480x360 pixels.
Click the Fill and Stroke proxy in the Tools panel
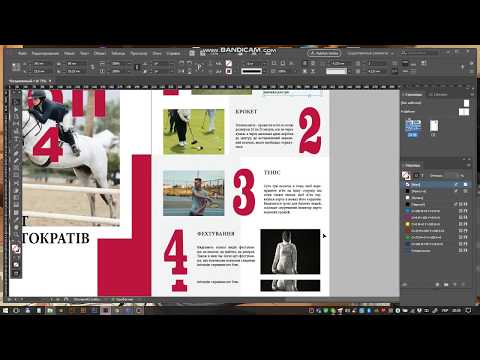point(16,249)
